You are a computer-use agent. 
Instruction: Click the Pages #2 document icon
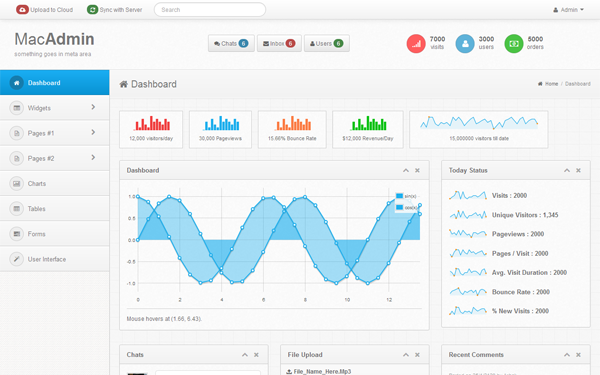click(x=16, y=158)
